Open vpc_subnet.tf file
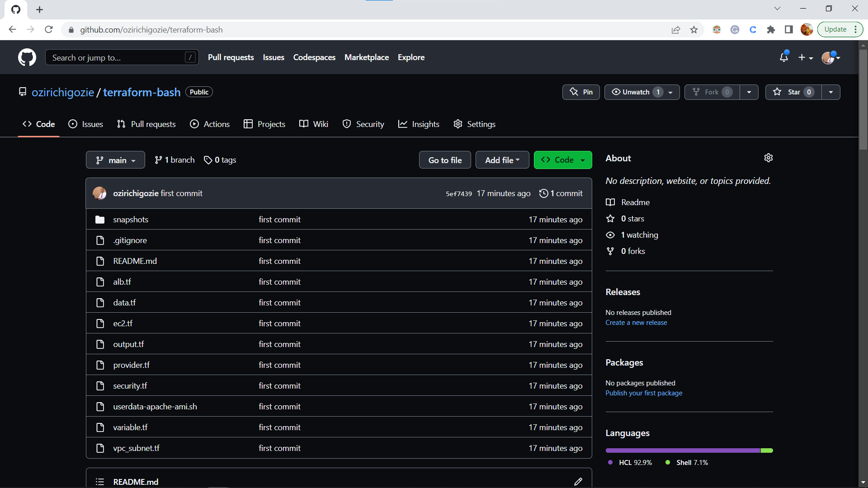 (136, 448)
